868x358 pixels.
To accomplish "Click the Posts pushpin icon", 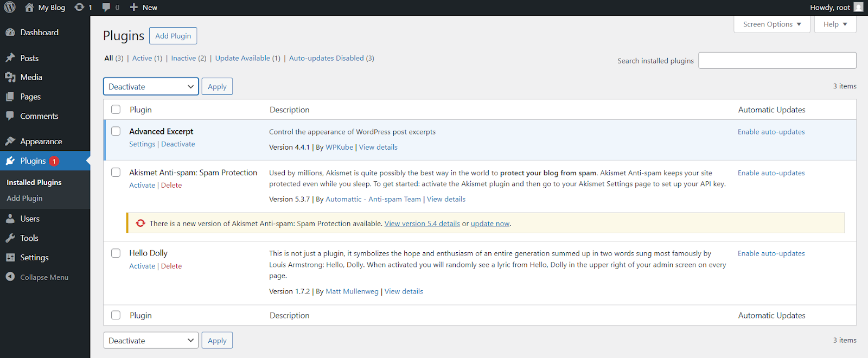I will point(10,57).
